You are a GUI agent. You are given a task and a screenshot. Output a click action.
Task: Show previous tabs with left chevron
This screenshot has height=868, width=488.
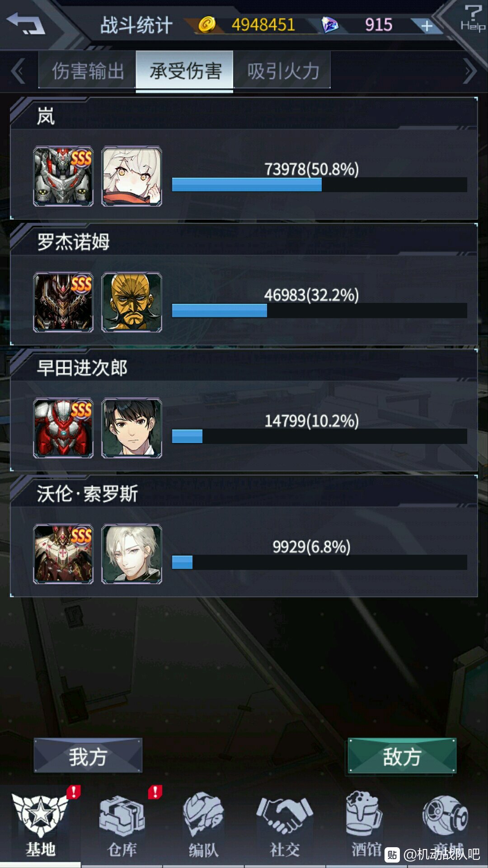click(18, 71)
